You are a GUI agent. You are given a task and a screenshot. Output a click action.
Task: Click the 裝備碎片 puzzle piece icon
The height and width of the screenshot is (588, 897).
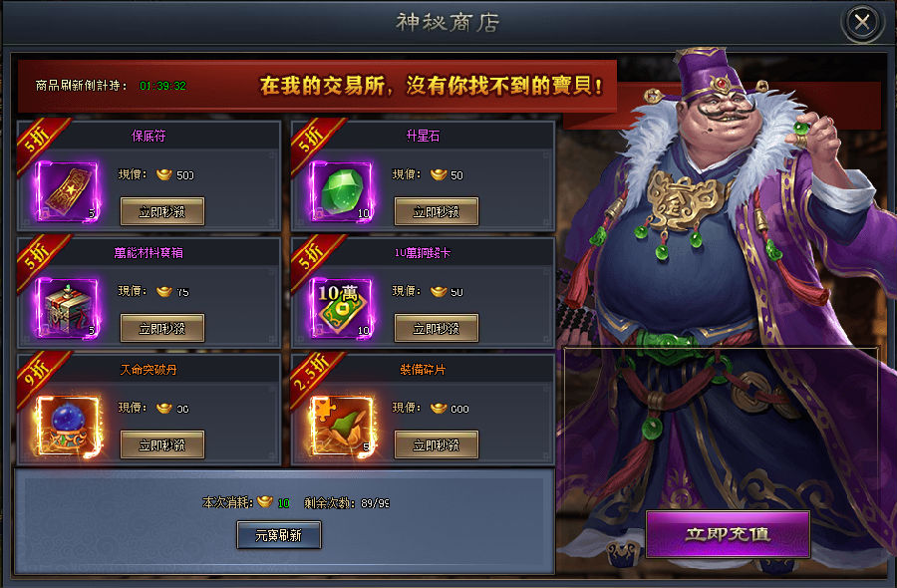[x=342, y=426]
